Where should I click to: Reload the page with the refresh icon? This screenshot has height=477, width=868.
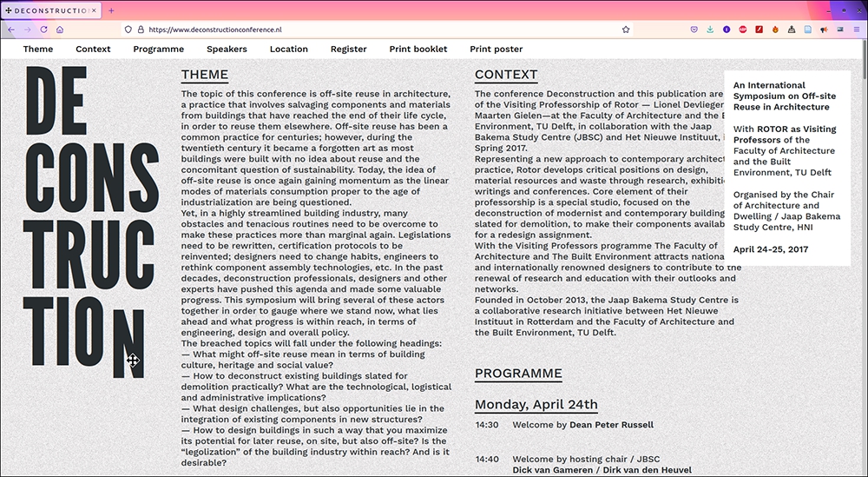[43, 30]
